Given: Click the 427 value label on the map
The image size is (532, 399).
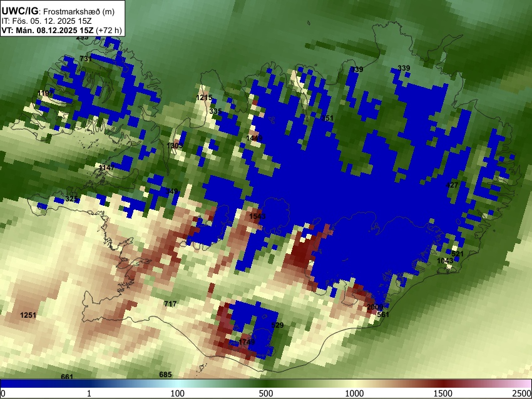Looking at the screenshot, I should pyautogui.click(x=452, y=185).
